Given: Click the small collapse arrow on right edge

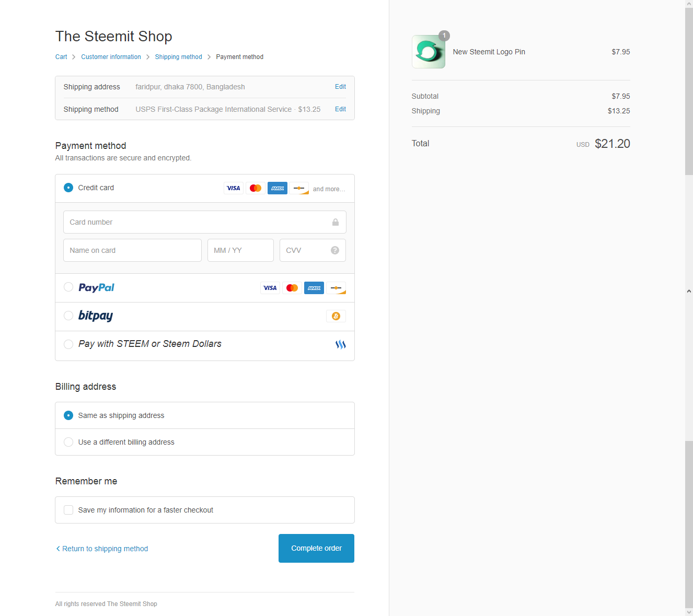Looking at the screenshot, I should [689, 291].
